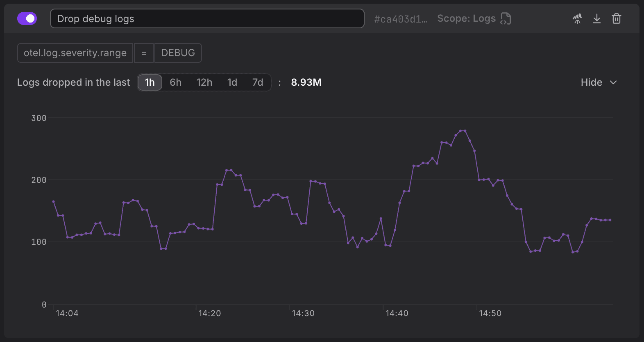Click the 'Logs dropped in the last' label
This screenshot has height=342, width=644.
click(74, 82)
